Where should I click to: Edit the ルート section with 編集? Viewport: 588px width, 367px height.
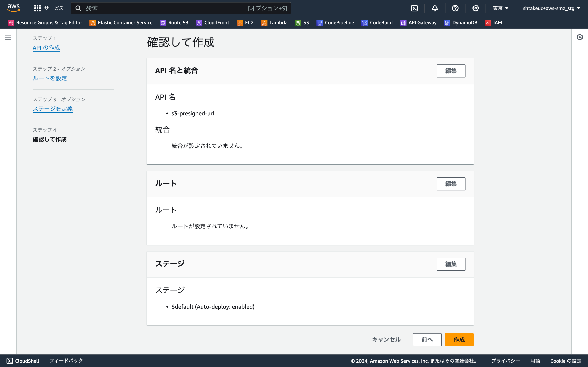point(451,184)
